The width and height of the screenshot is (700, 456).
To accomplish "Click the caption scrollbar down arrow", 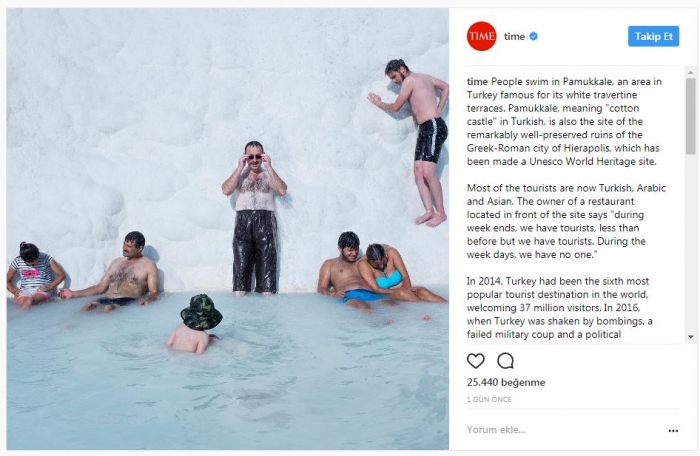I will (x=691, y=337).
